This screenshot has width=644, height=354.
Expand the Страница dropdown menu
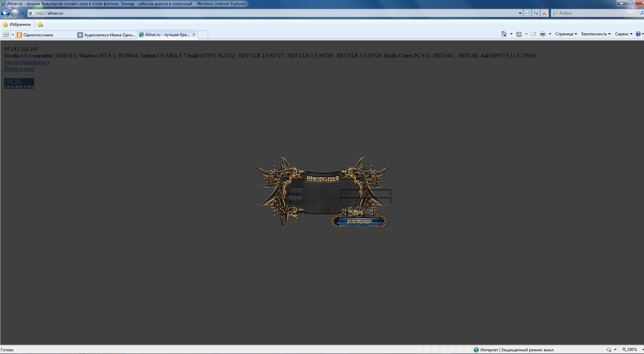566,34
